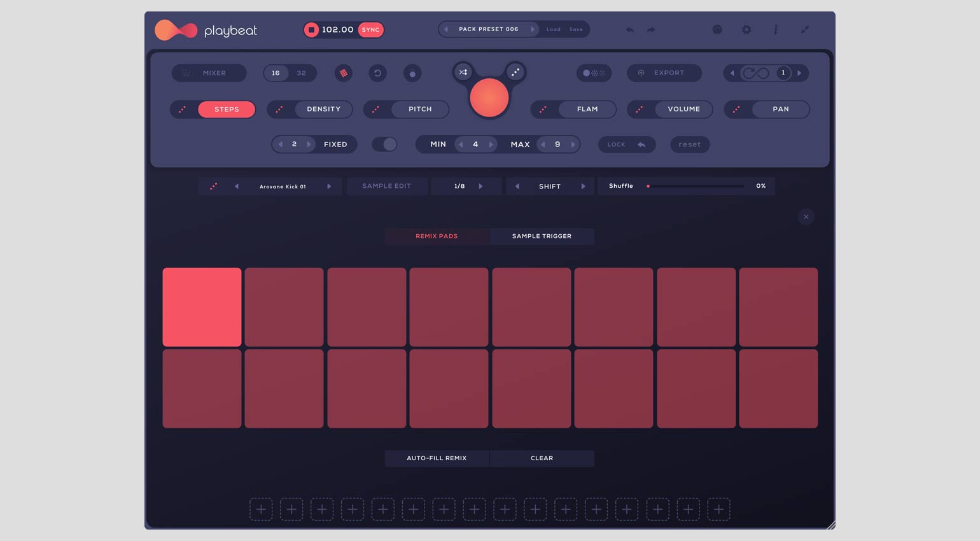Click the record dot icon

(x=412, y=73)
